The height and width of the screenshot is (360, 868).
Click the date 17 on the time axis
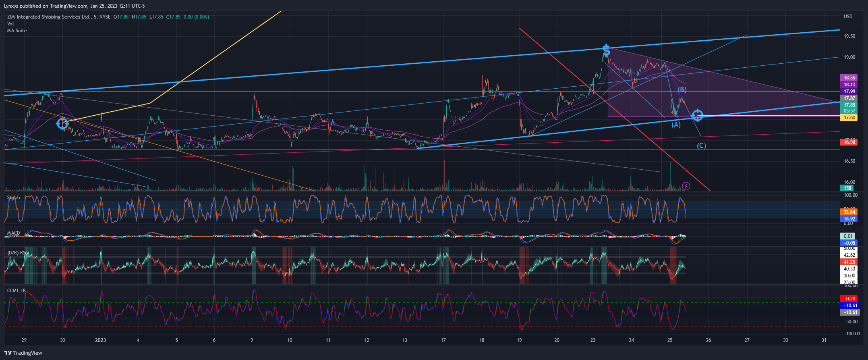click(x=443, y=340)
